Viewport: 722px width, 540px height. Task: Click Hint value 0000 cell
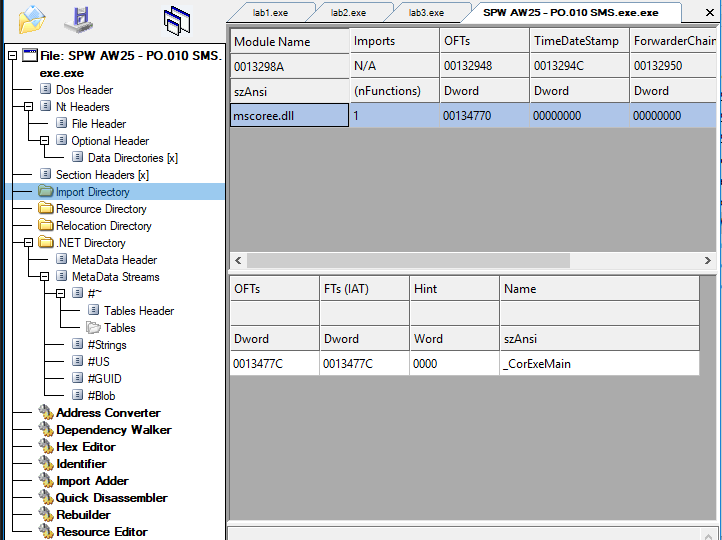(x=454, y=364)
